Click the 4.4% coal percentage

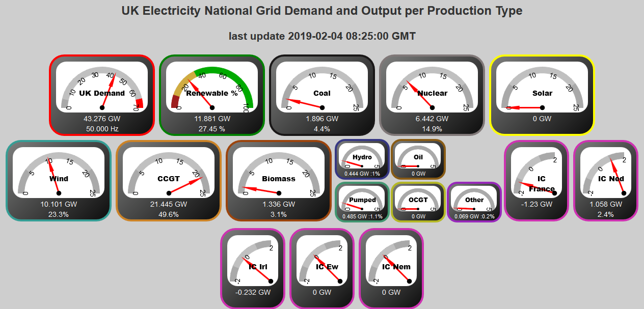pos(322,129)
